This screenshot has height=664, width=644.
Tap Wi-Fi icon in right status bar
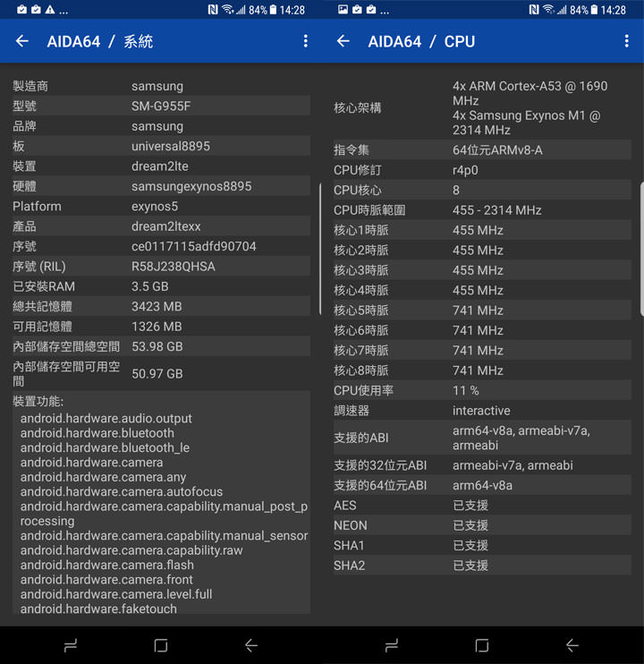549,10
